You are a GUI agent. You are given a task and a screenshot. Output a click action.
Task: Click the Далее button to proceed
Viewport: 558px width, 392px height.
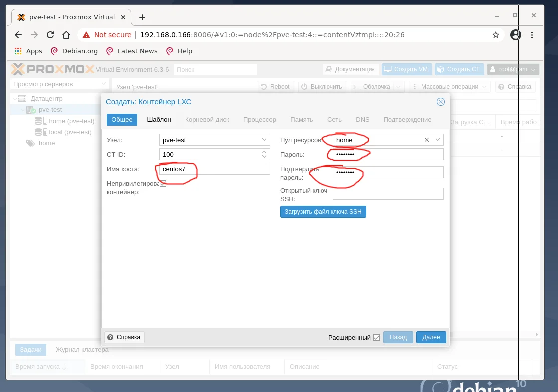tap(431, 337)
